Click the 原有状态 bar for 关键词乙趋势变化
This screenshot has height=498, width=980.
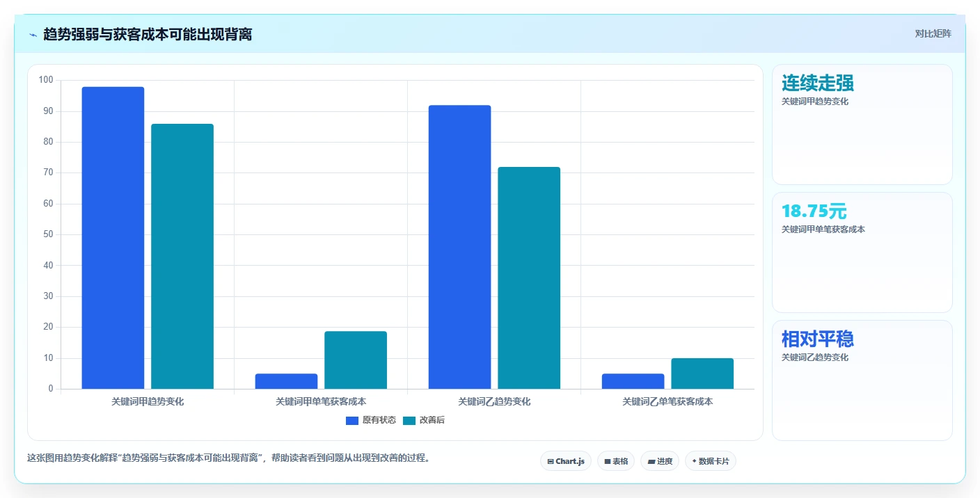459,247
